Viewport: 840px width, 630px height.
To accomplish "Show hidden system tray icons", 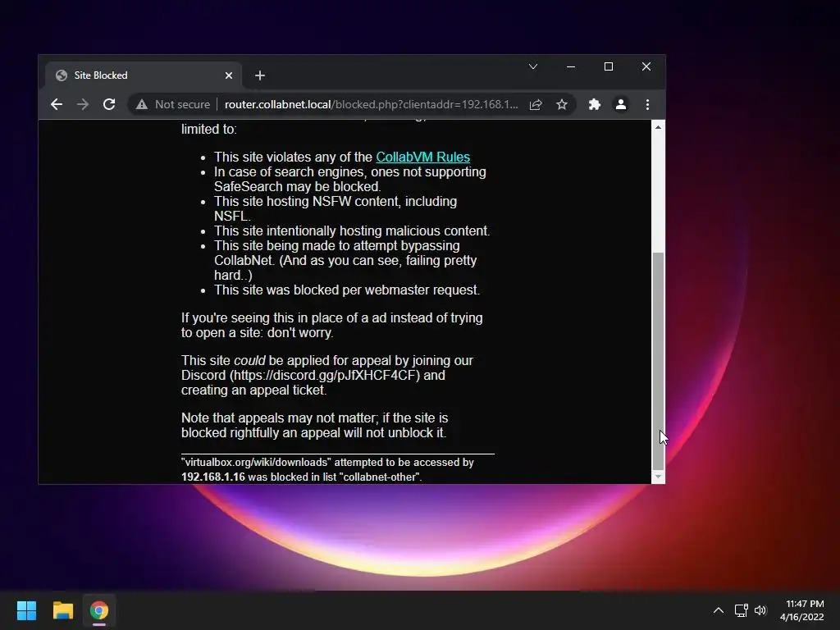I will tap(719, 610).
